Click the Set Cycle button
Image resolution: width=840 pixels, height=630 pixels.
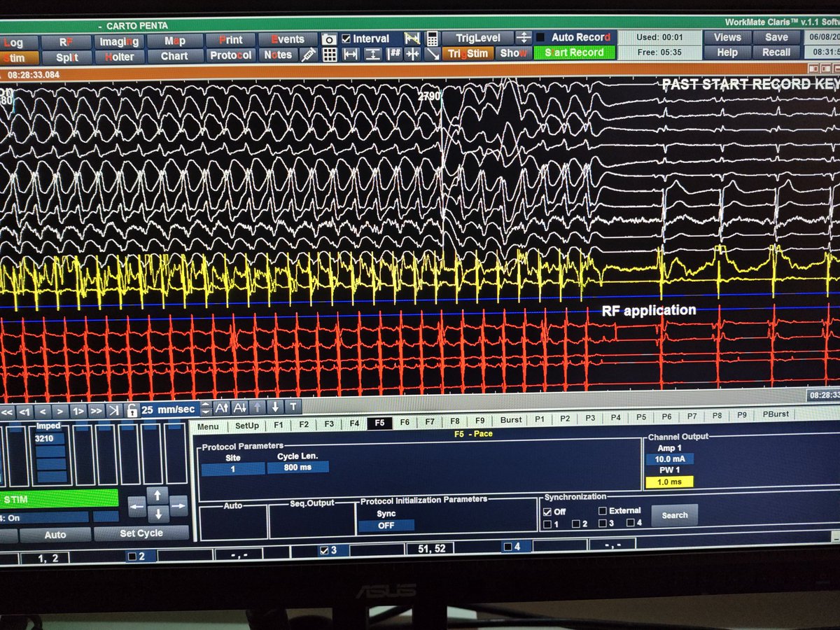(141, 533)
